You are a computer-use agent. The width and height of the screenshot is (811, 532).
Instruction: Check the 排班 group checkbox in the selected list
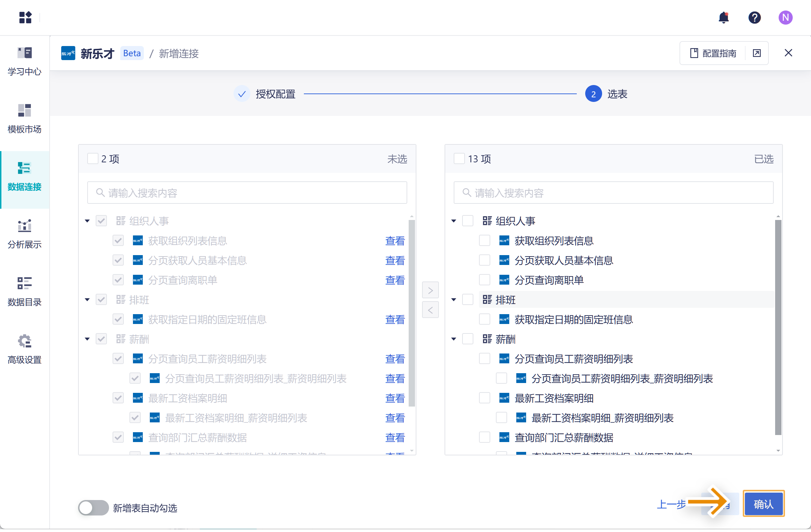(468, 300)
